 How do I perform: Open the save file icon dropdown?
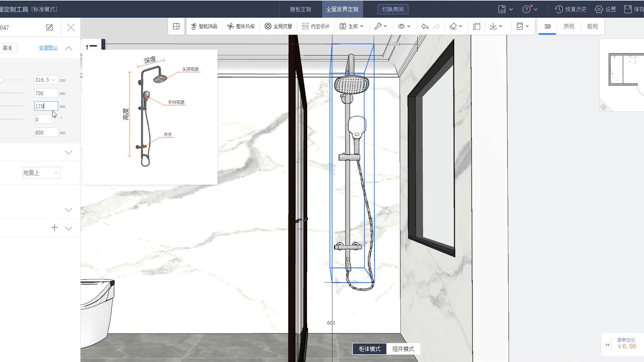pos(505,9)
